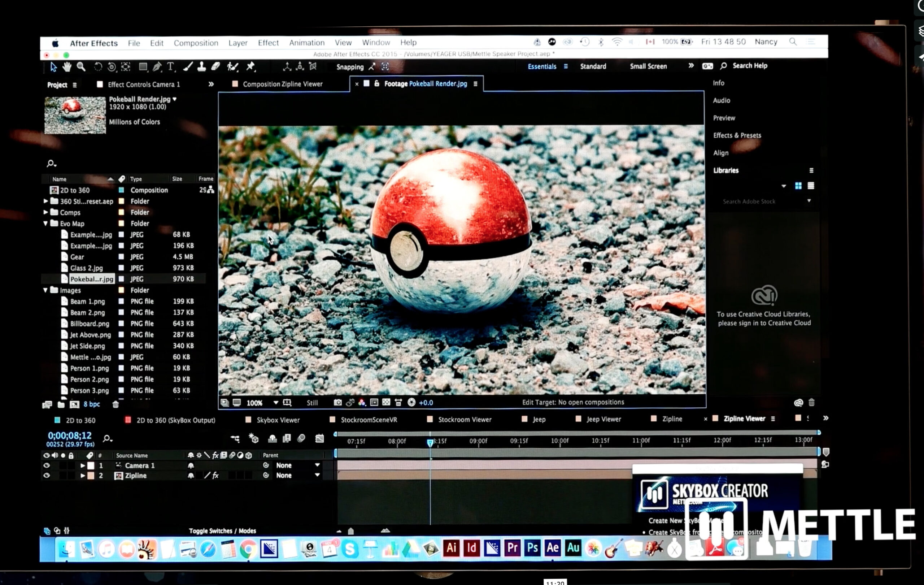Click the Take Snapshot camera icon

point(337,402)
